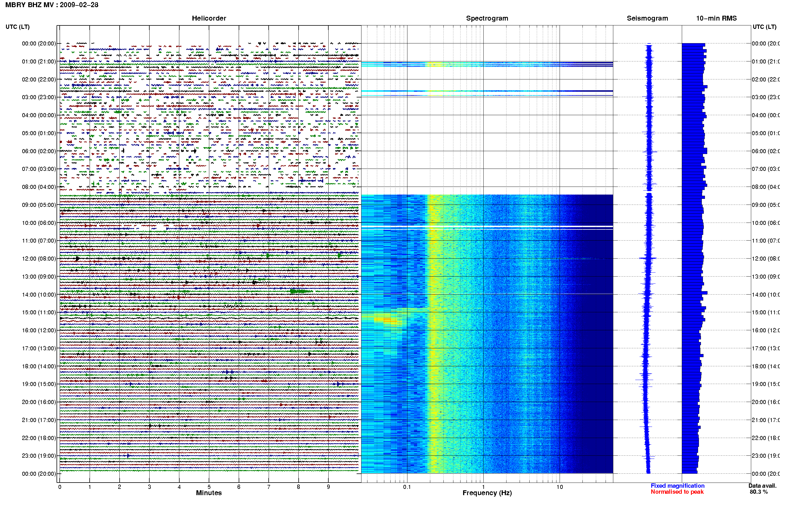Click the left '13:00 (09:00)' time label
This screenshot has width=812, height=508.
(x=39, y=277)
